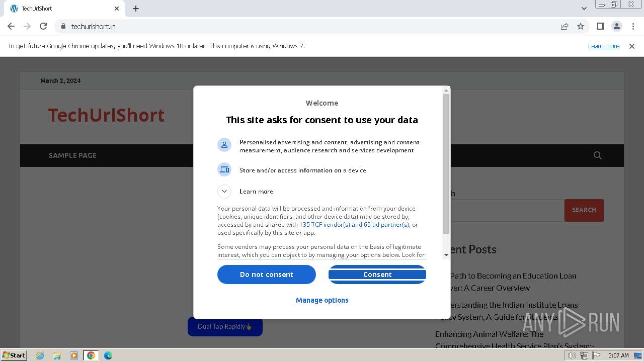644x362 pixels.
Task: Bookmark this tab with star icon
Action: tap(581, 26)
